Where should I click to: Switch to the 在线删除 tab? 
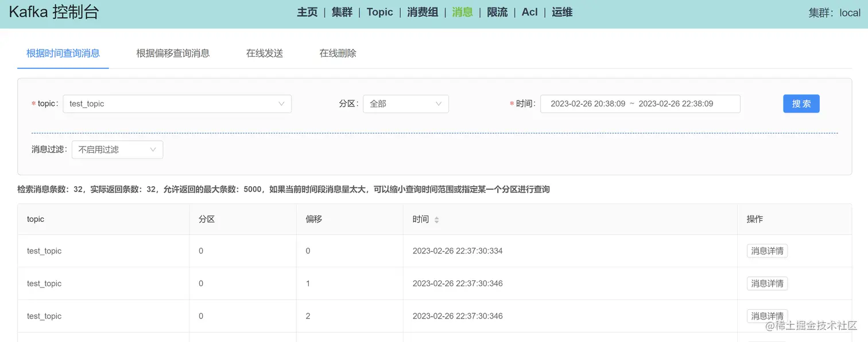coord(338,53)
